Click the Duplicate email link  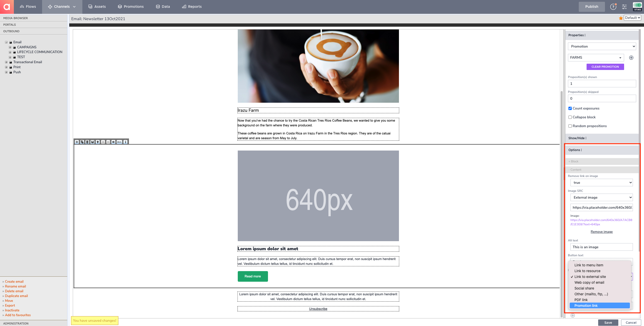16,296
